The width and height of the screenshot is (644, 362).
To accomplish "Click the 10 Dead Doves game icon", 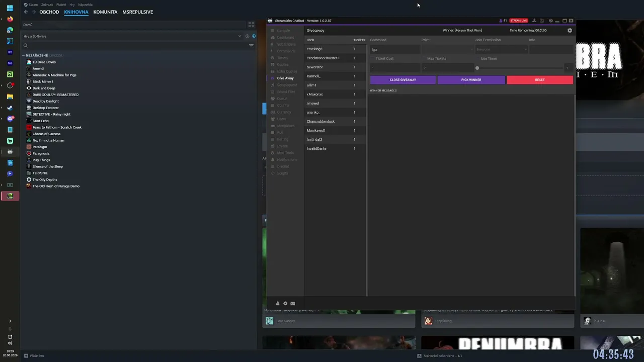I will [x=29, y=62].
